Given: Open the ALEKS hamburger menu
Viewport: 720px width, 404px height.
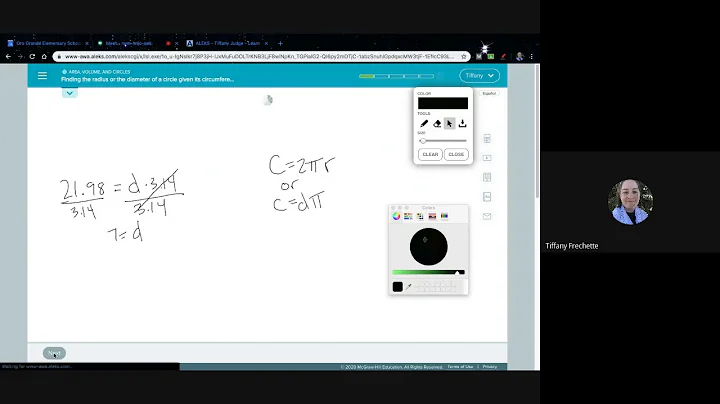Looking at the screenshot, I should coord(42,76).
